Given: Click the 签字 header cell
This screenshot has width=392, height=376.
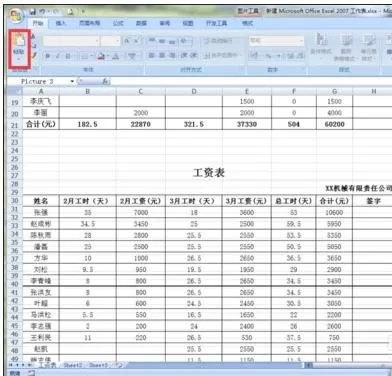Looking at the screenshot, I should (x=373, y=201).
